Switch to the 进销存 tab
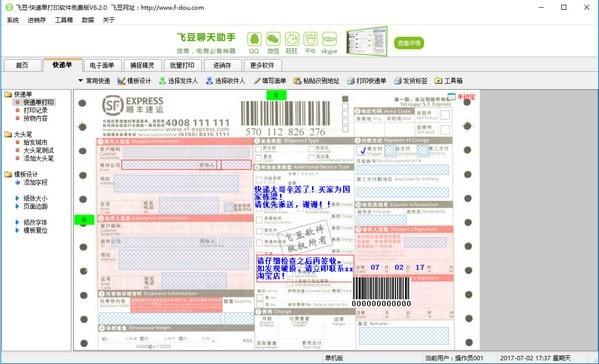Viewport: 599px width, 364px height. click(x=222, y=65)
